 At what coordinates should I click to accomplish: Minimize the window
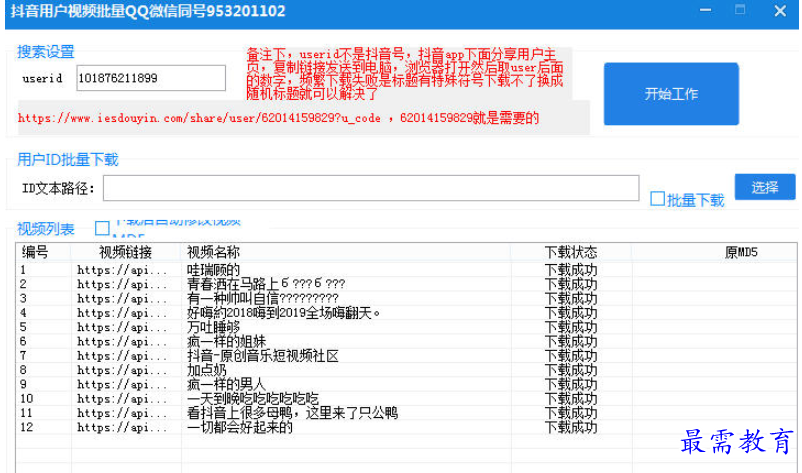[705, 10]
